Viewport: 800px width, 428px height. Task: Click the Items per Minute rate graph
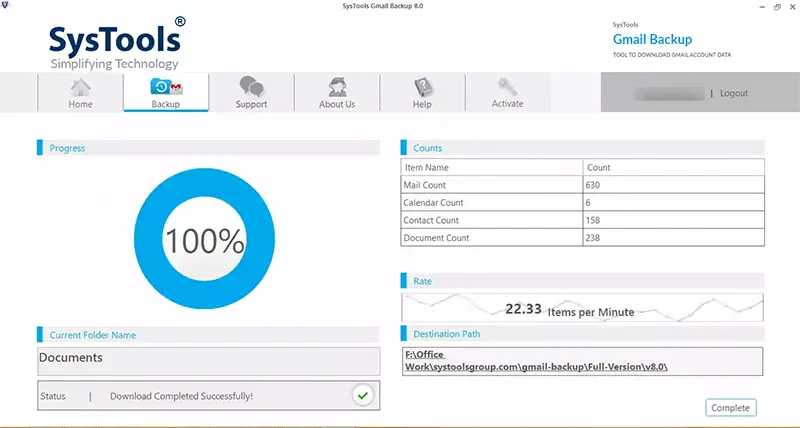coord(583,307)
